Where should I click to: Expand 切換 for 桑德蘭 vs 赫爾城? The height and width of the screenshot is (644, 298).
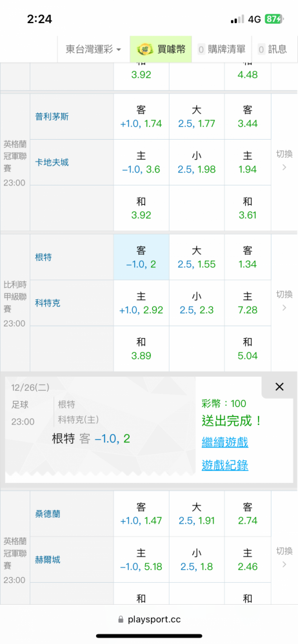click(284, 557)
